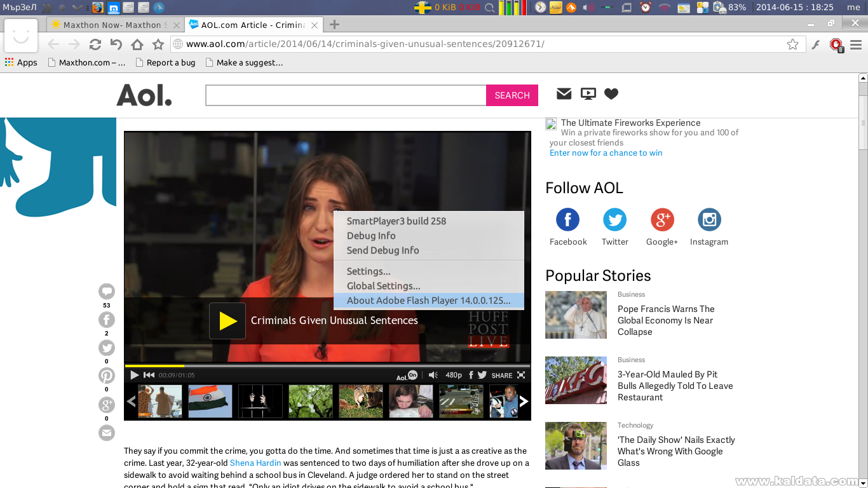Viewport: 868px width, 488px height.
Task: Focus the AOL search input field
Action: pyautogui.click(x=346, y=95)
